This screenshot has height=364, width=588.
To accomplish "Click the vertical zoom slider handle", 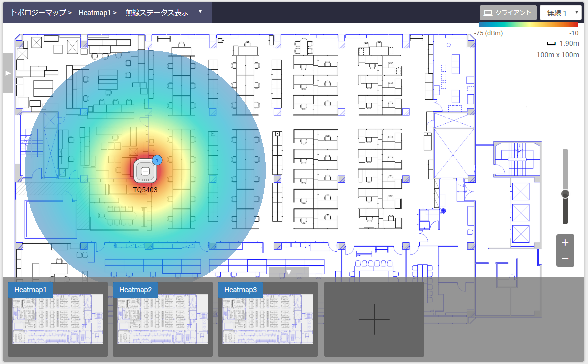I will tap(565, 194).
